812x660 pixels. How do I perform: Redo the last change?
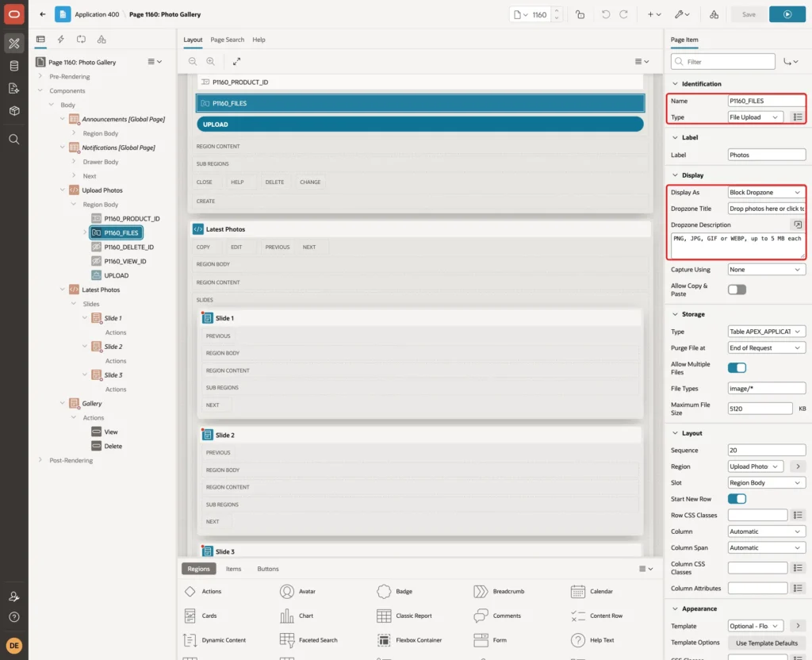(623, 14)
